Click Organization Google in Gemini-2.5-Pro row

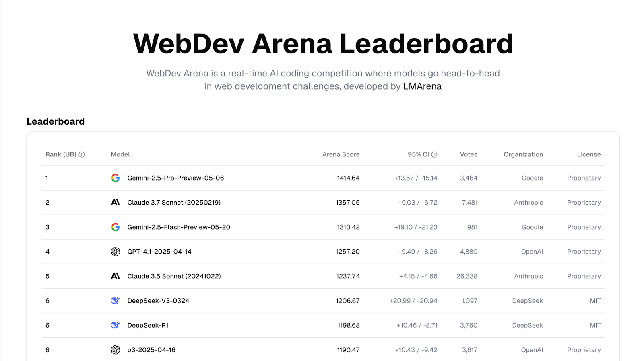pos(533,178)
